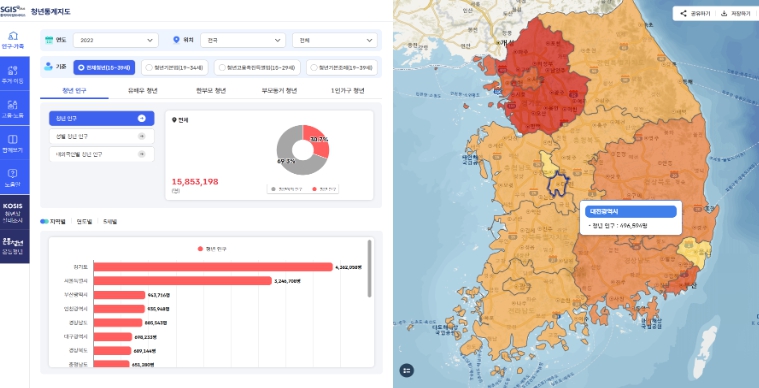Click the 공유하기 share icon on map

[x=683, y=14]
